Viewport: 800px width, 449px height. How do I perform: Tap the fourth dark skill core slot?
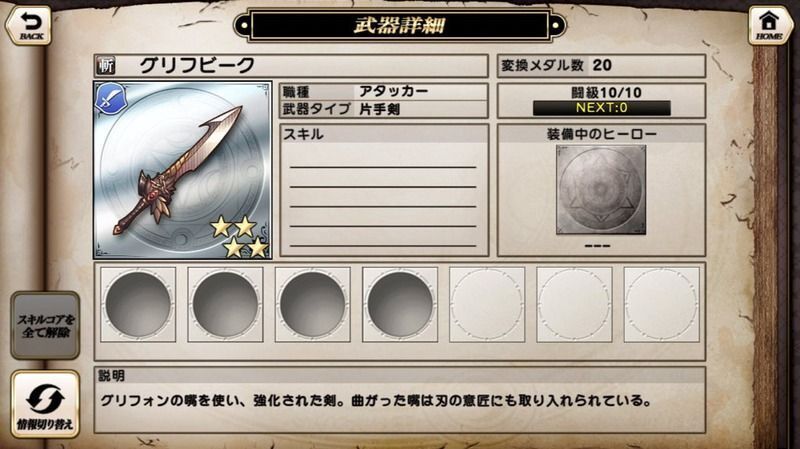point(400,305)
